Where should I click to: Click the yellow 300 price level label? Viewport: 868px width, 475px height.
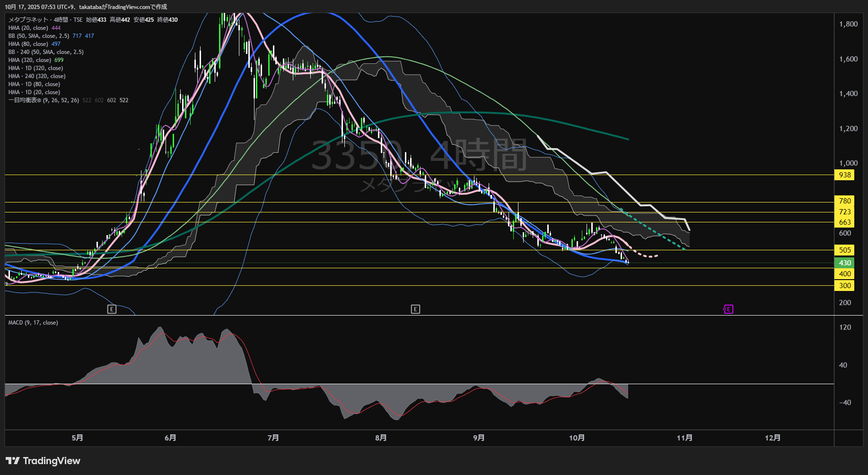(x=845, y=286)
